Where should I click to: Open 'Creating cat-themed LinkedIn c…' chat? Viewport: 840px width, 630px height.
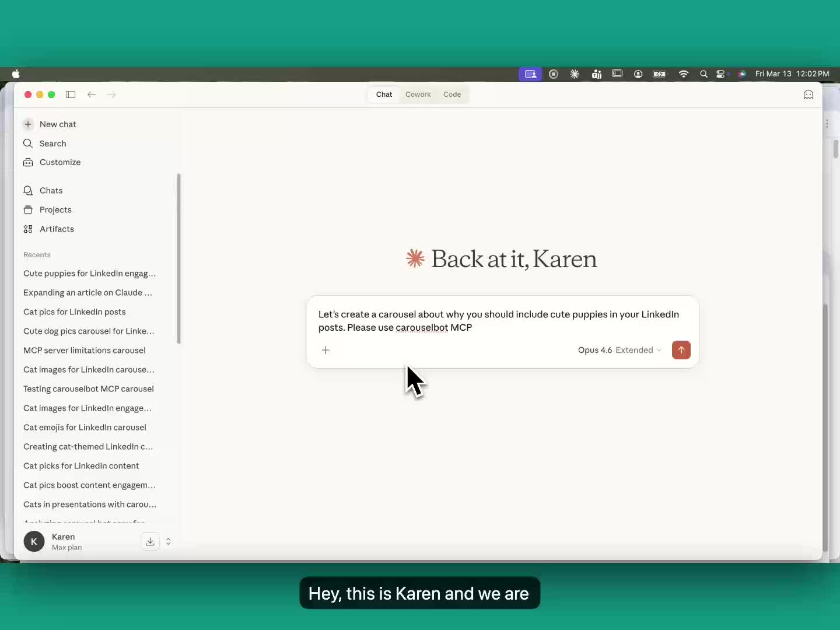[88, 447]
